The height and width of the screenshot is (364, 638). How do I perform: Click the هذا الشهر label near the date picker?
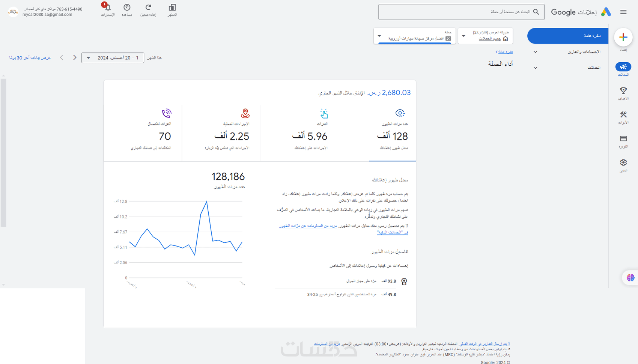pos(154,58)
